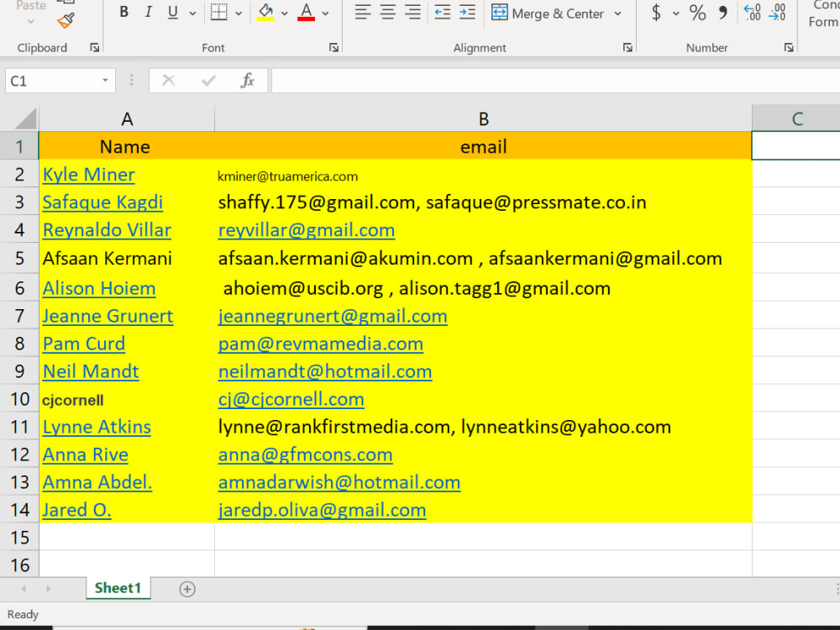840x630 pixels.
Task: Click Decrease Indent icon
Action: coord(443,12)
